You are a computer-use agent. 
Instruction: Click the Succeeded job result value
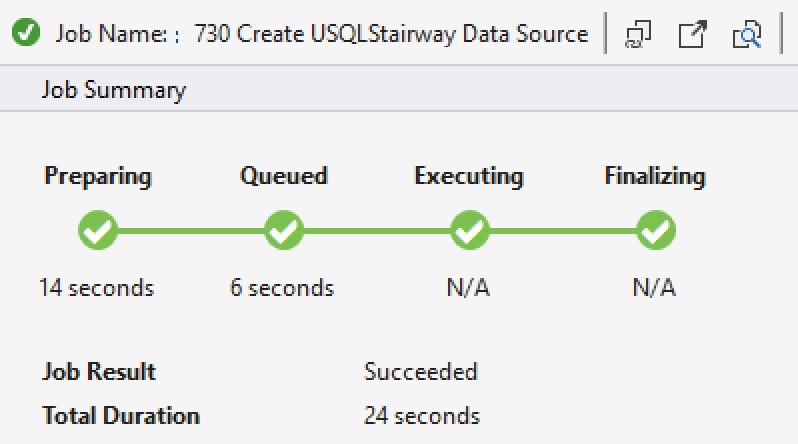click(421, 372)
